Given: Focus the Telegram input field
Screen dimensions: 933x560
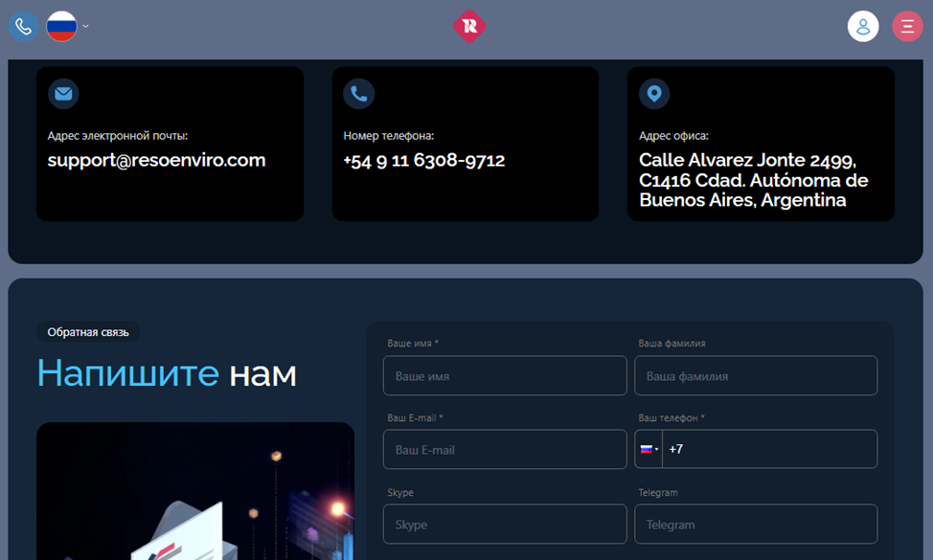Looking at the screenshot, I should pyautogui.click(x=756, y=525).
